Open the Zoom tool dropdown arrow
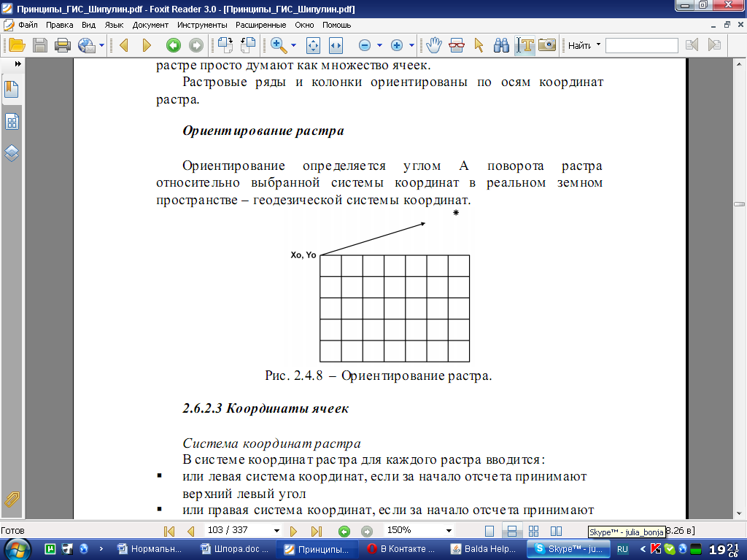This screenshot has height=560, width=747. point(293,46)
